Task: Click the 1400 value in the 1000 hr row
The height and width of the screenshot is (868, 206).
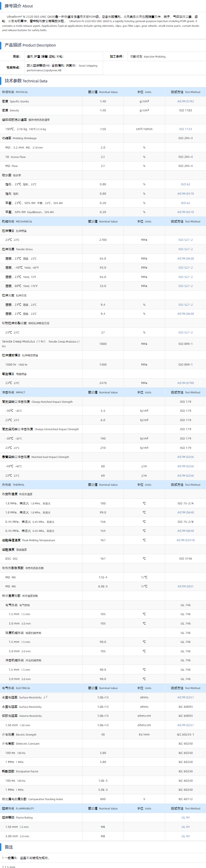Action: 103,365
